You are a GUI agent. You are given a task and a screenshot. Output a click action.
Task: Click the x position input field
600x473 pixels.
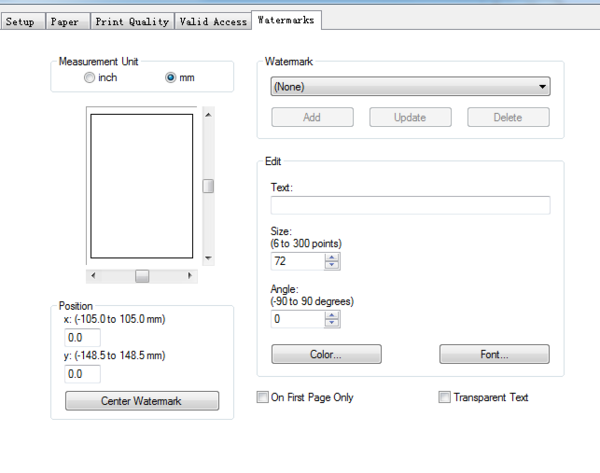point(83,338)
